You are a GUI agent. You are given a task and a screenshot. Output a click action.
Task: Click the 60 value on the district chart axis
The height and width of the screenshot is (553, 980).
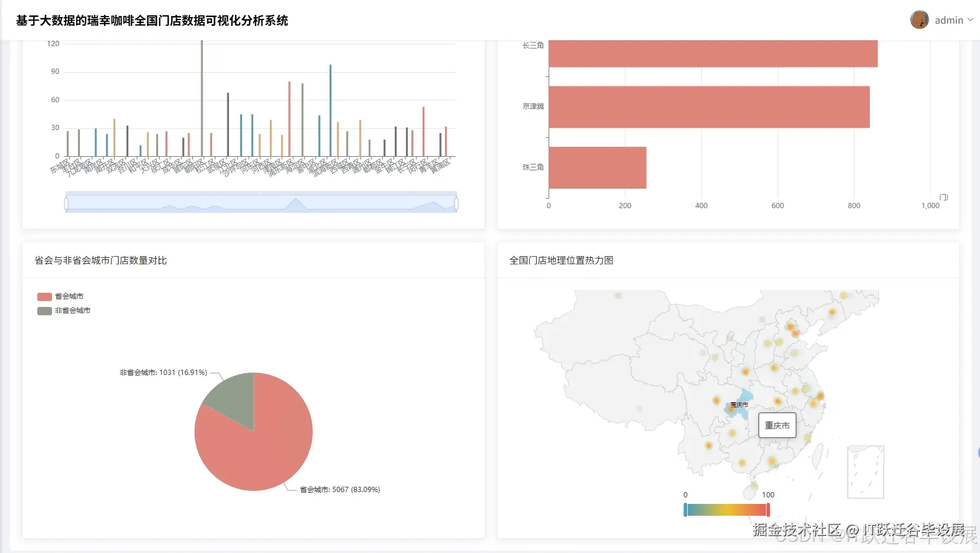point(55,100)
